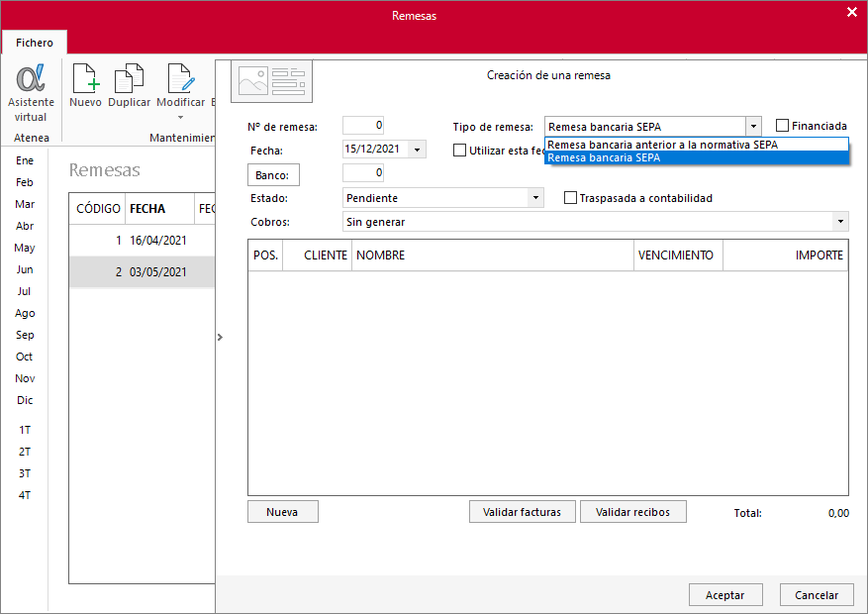This screenshot has height=614, width=868.
Task: Filter by third quarter 3T
Action: pyautogui.click(x=25, y=473)
